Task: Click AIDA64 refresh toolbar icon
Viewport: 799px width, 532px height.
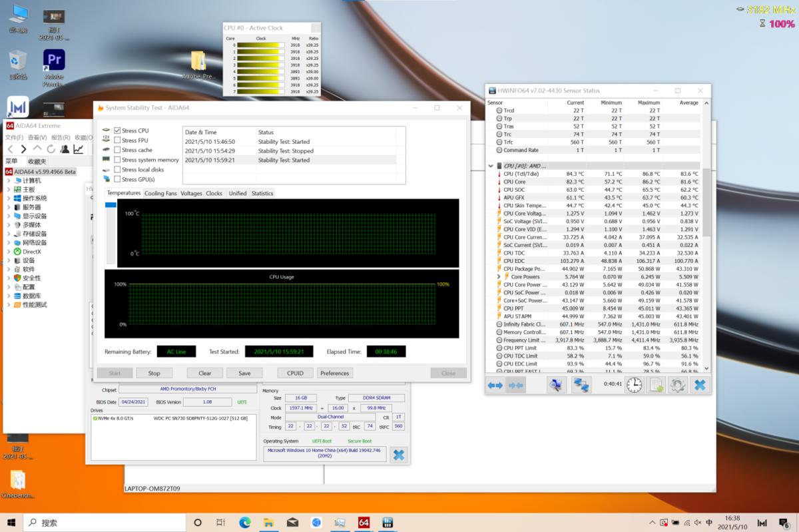Action: 52,149
